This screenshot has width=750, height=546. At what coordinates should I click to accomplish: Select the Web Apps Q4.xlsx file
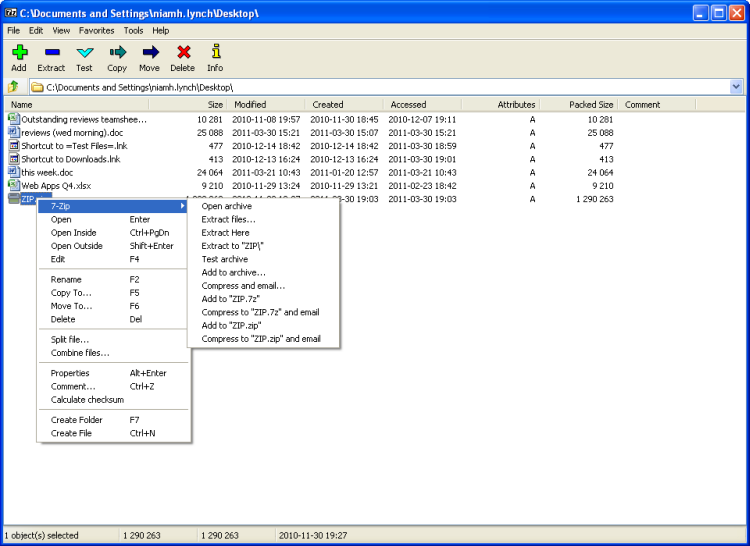click(x=55, y=185)
